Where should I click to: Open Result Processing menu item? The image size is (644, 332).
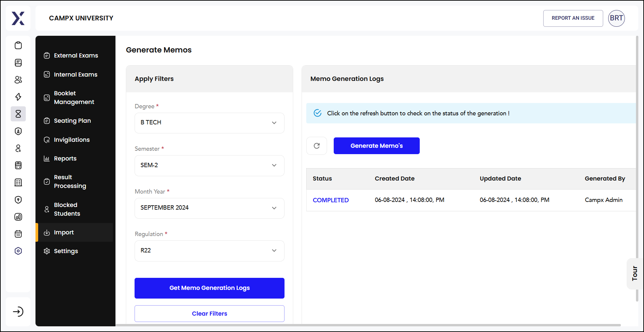click(74, 182)
